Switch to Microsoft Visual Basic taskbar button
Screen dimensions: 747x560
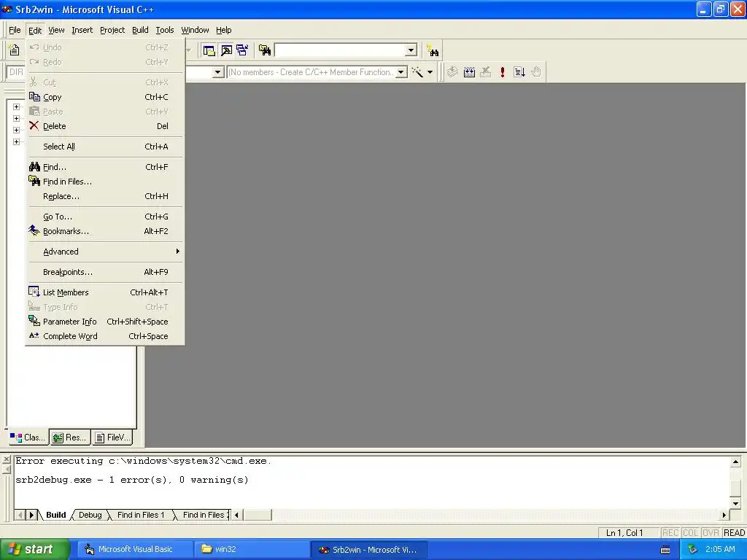135,549
